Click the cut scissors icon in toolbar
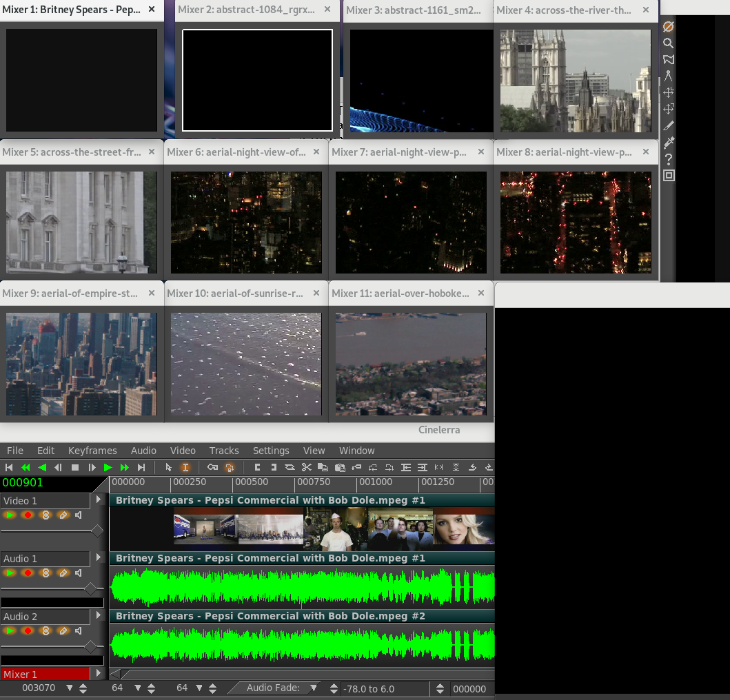 (306, 467)
